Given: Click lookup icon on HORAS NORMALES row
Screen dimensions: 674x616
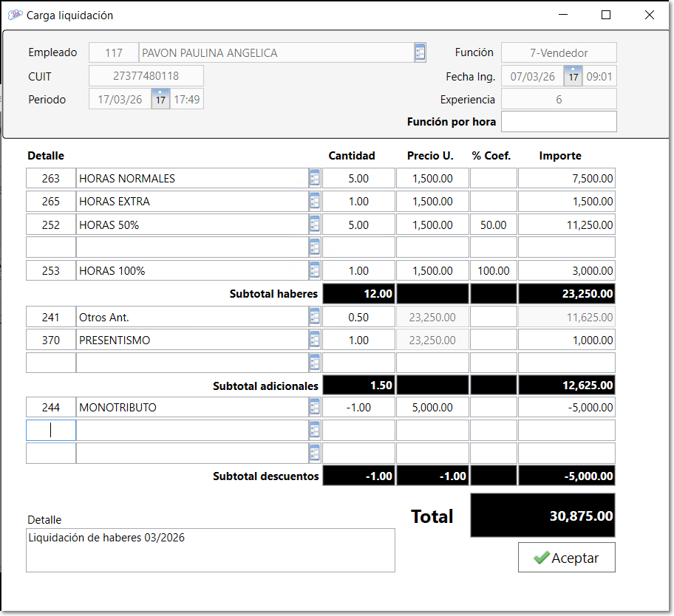Looking at the screenshot, I should [314, 178].
